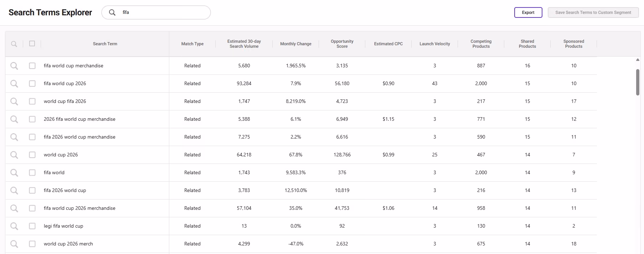Click the 'Search Terms Explorer' page title
The width and height of the screenshot is (644, 254).
click(x=50, y=12)
